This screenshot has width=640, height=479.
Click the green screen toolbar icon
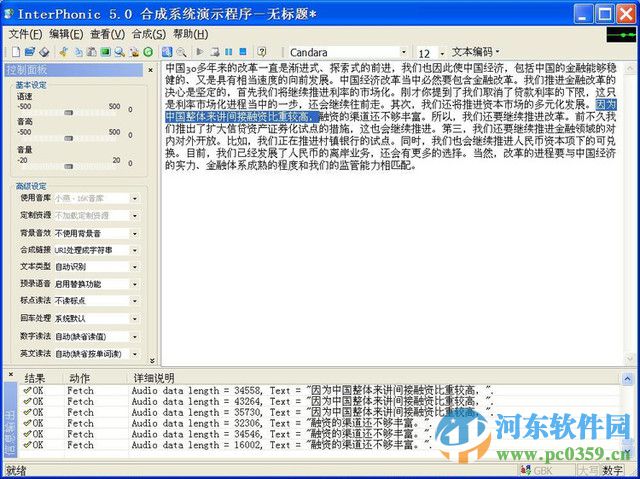[106, 52]
